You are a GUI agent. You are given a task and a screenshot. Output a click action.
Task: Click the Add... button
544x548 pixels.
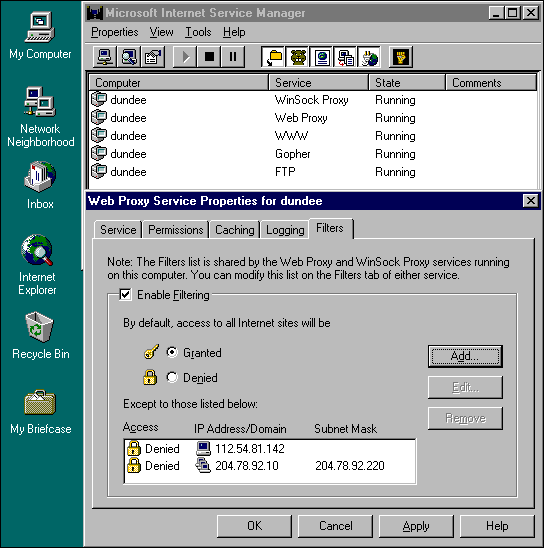(x=465, y=356)
